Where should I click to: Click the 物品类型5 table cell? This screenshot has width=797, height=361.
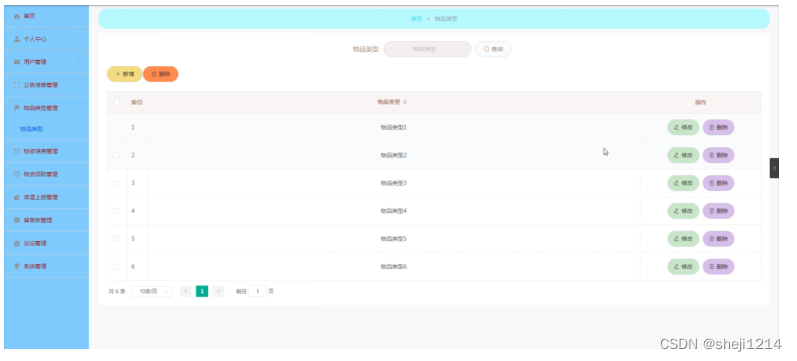pyautogui.click(x=393, y=239)
